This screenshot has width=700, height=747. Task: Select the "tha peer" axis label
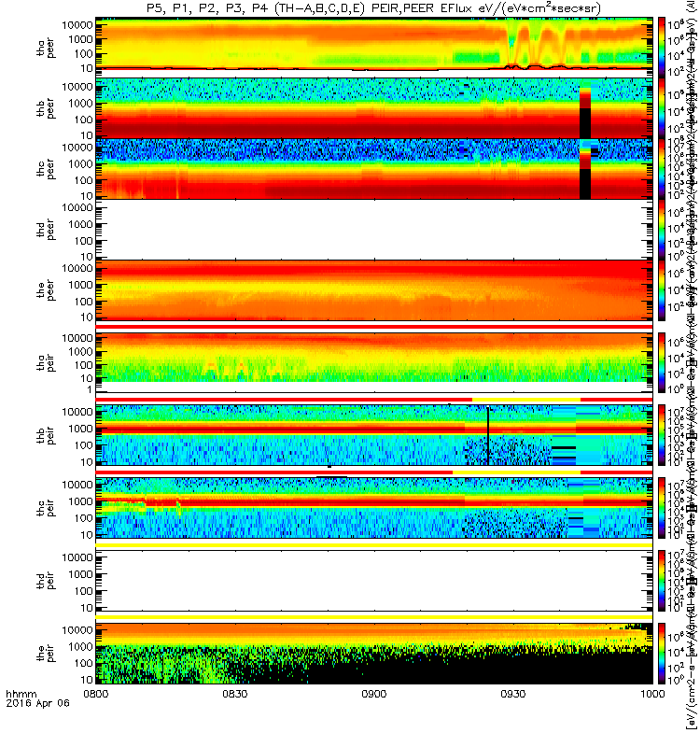46,49
